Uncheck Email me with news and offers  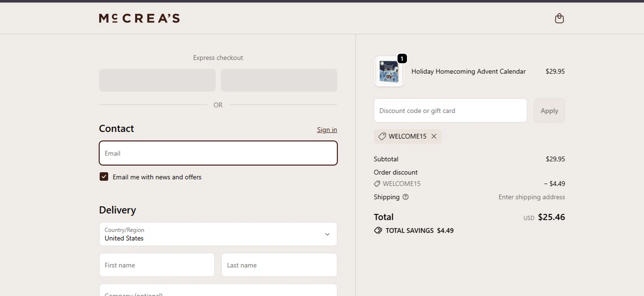(x=104, y=177)
